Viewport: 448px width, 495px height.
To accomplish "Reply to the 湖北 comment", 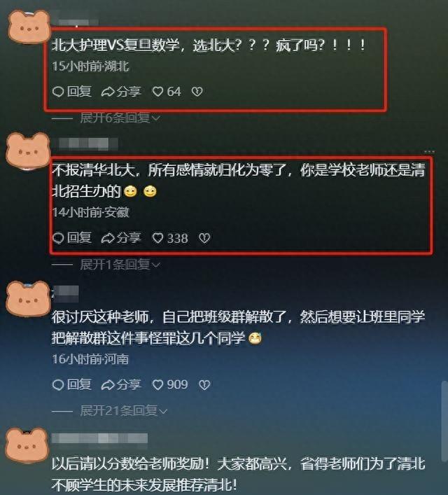I will point(71,92).
